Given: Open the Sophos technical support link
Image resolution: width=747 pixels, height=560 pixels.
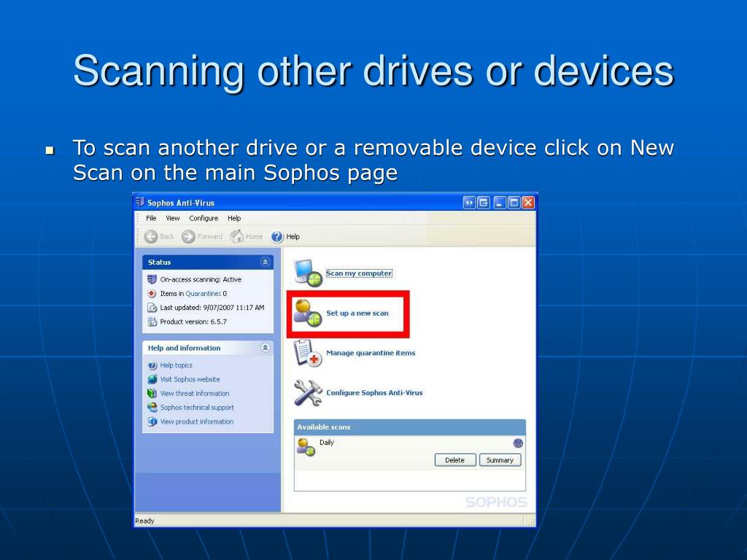Looking at the screenshot, I should pos(197,408).
